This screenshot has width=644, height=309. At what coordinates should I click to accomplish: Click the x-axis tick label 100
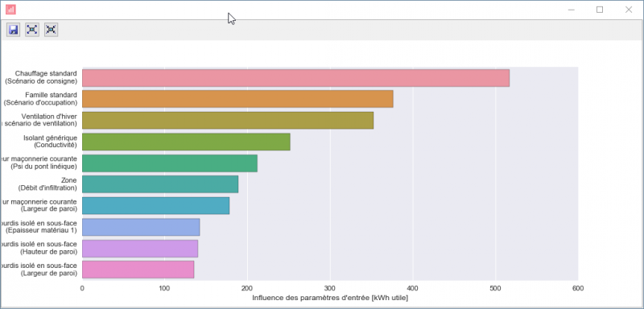click(x=164, y=289)
